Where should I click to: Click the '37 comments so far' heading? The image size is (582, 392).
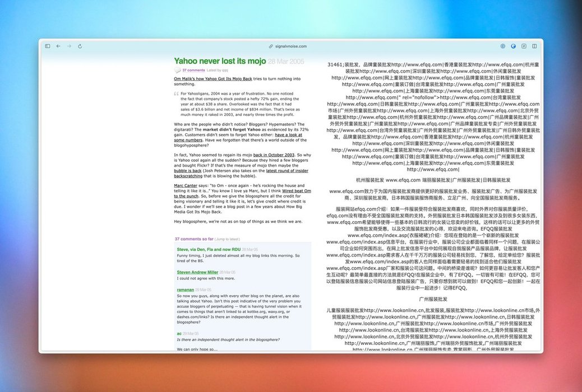pyautogui.click(x=194, y=239)
